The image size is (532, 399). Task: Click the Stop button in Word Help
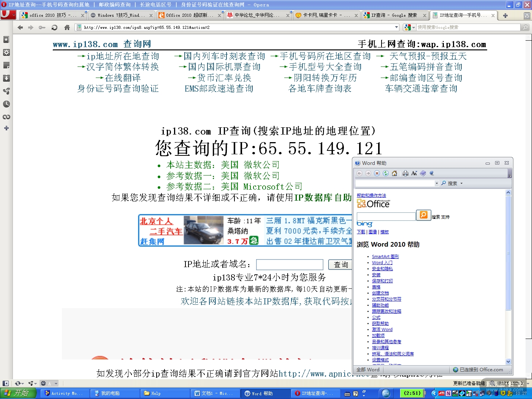(x=377, y=173)
